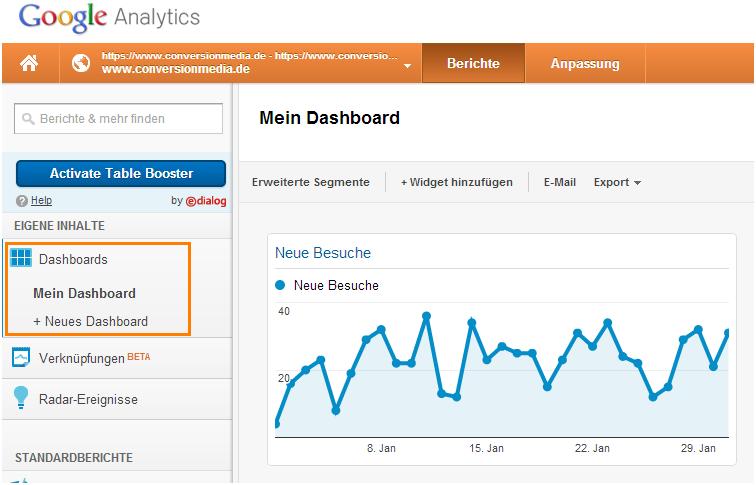Open Erweiterte Segmente

[310, 182]
